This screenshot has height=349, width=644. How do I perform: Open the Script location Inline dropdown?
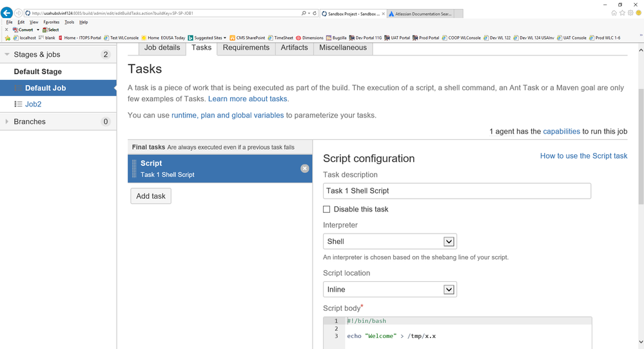[x=390, y=290]
